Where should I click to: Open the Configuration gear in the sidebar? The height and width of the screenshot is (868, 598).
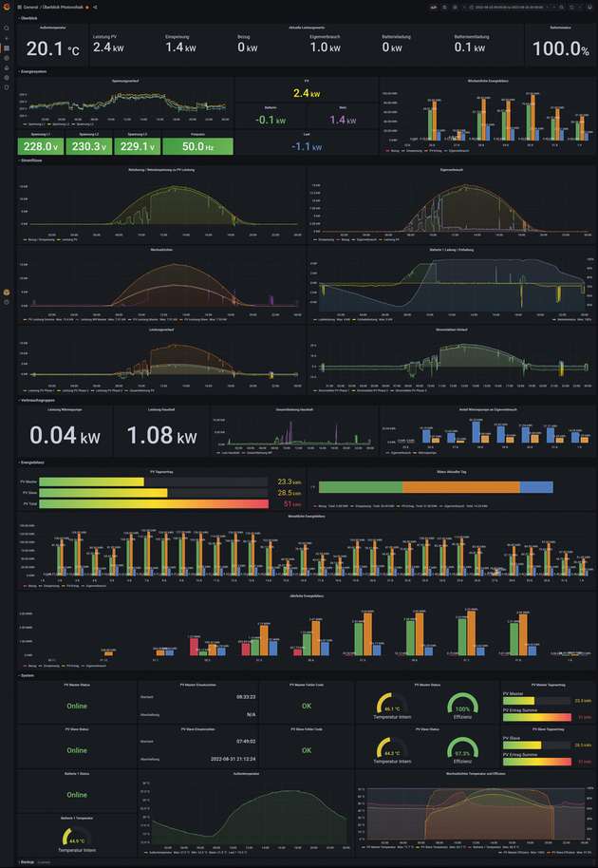click(7, 78)
